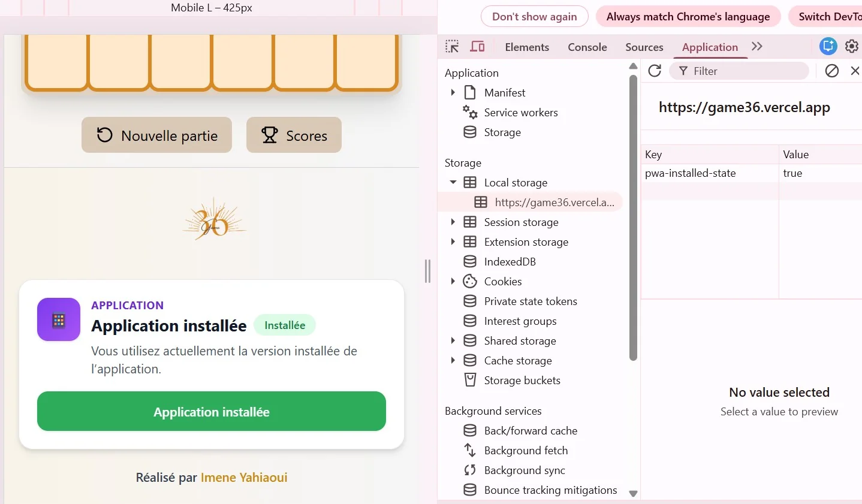Screen dimensions: 862x504
Task: Click the Local storage table icon
Action: 470,182
